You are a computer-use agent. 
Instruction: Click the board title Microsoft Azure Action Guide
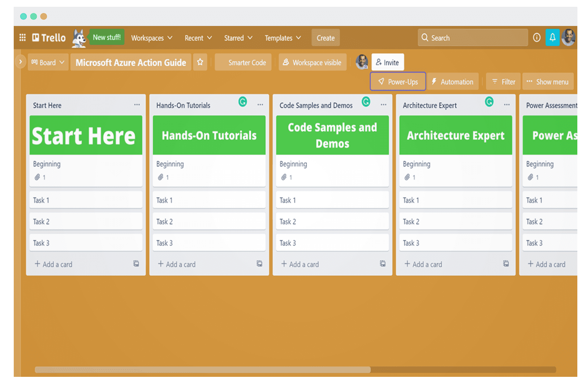[x=131, y=62]
